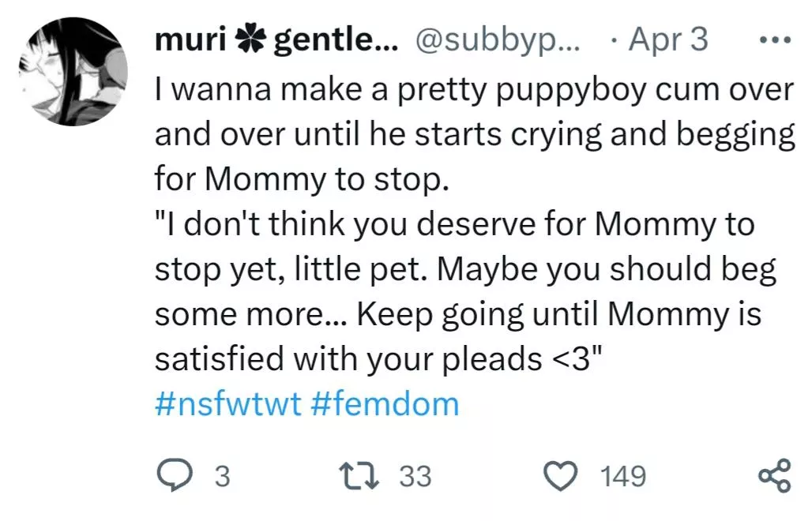This screenshot has width=812, height=521.
Task: Click the quoted paragraph in the tweet
Action: (458, 270)
